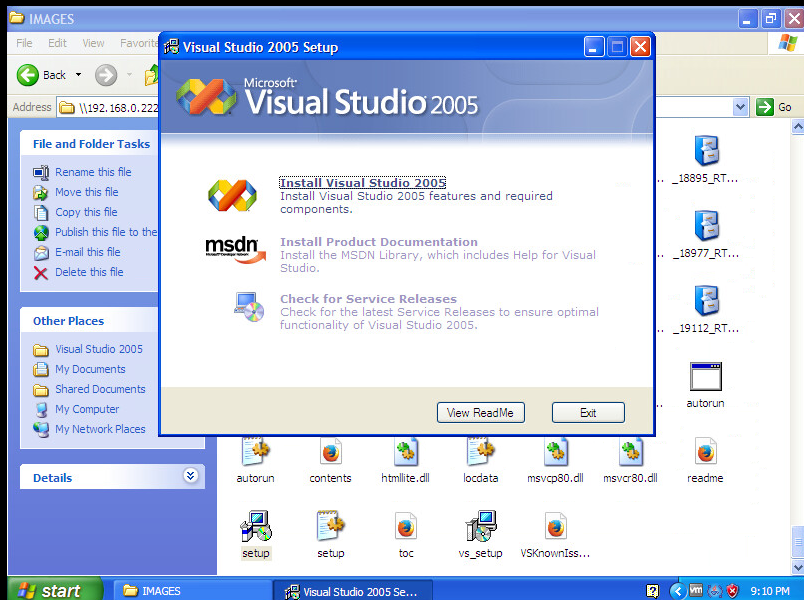This screenshot has height=600, width=804.
Task: Select the htmllite.dll file icon
Action: [405, 453]
